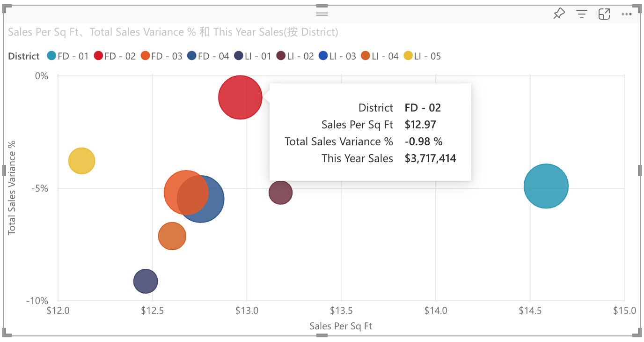Grab the drag handle at top of visual
The width and height of the screenshot is (644, 342).
tap(322, 14)
